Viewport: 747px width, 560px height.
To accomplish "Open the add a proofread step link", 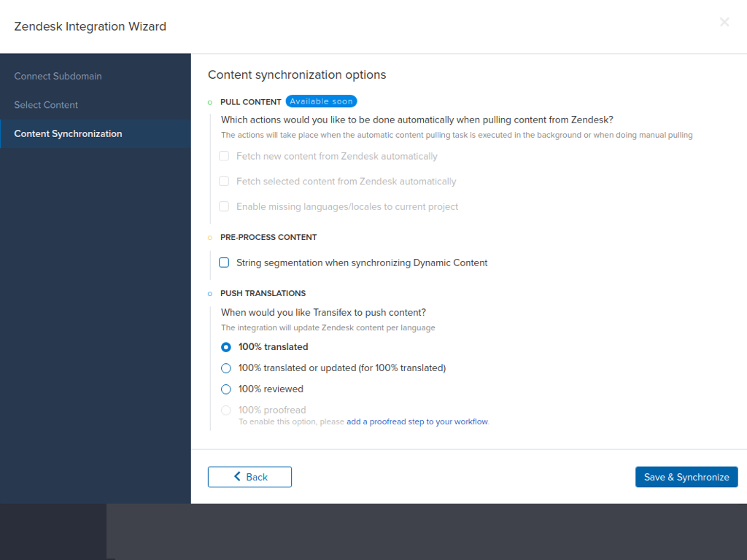I will [x=417, y=422].
